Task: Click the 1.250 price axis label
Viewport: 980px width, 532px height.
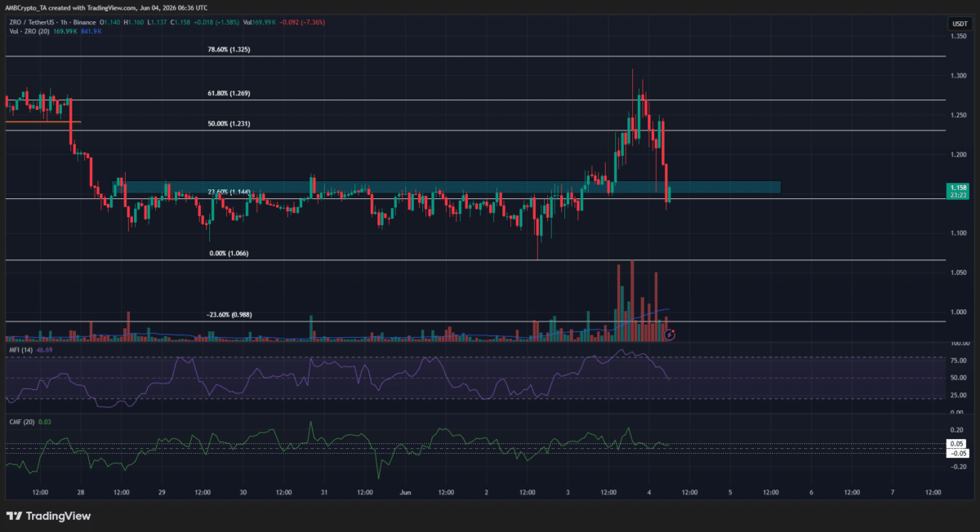Action: click(957, 114)
